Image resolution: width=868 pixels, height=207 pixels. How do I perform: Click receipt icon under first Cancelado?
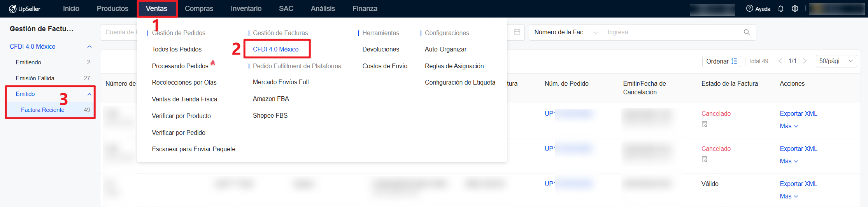pyautogui.click(x=704, y=124)
